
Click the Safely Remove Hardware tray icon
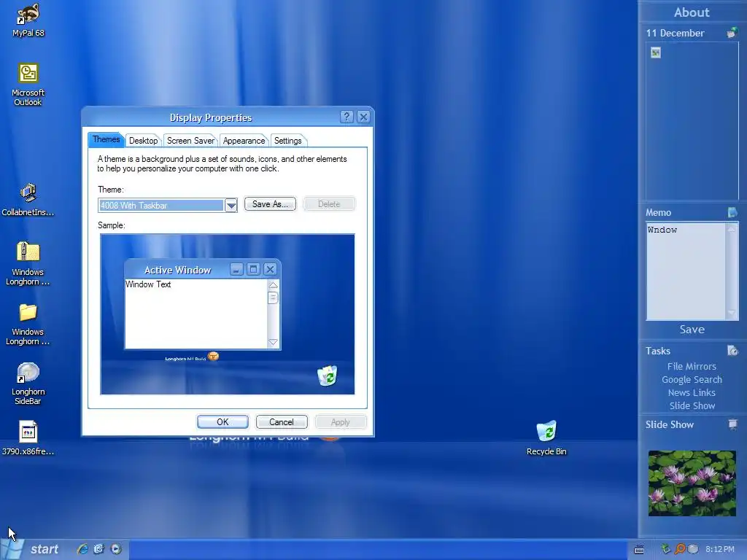(x=665, y=549)
